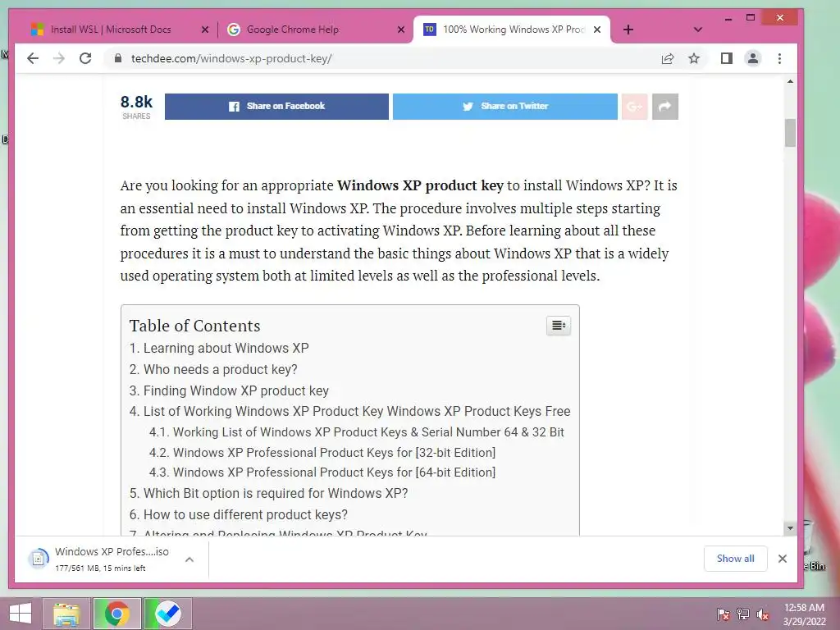Screen dimensions: 840x630
Task: Select the 100% Working Windows XP tab
Action: click(512, 30)
